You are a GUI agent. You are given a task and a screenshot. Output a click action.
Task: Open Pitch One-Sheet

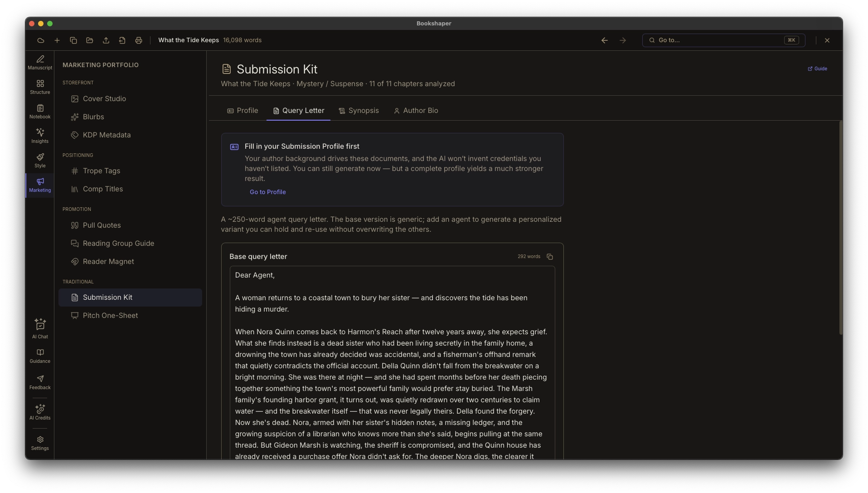tap(130, 316)
